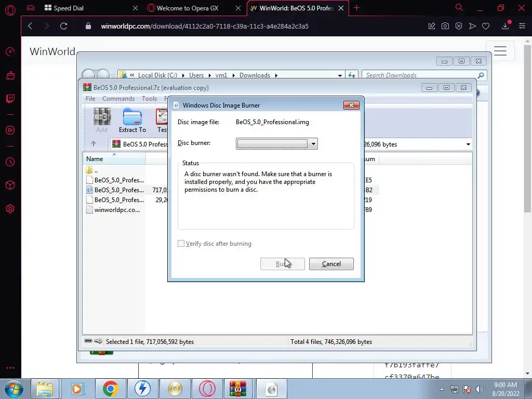Screen dimensions: 532x399
Task: Open GX Corner gamepad icon
Action: coord(31,8)
